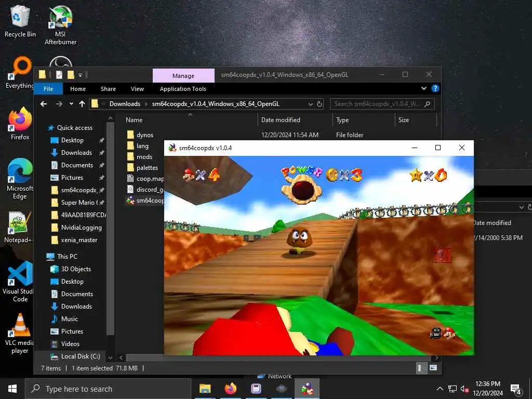Select the coop.map file
Viewport: 532px width, 399px height.
click(x=145, y=179)
